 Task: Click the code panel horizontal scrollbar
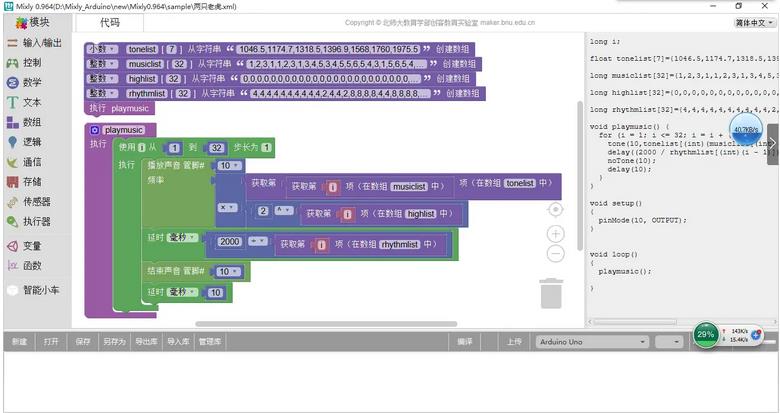[634, 322]
